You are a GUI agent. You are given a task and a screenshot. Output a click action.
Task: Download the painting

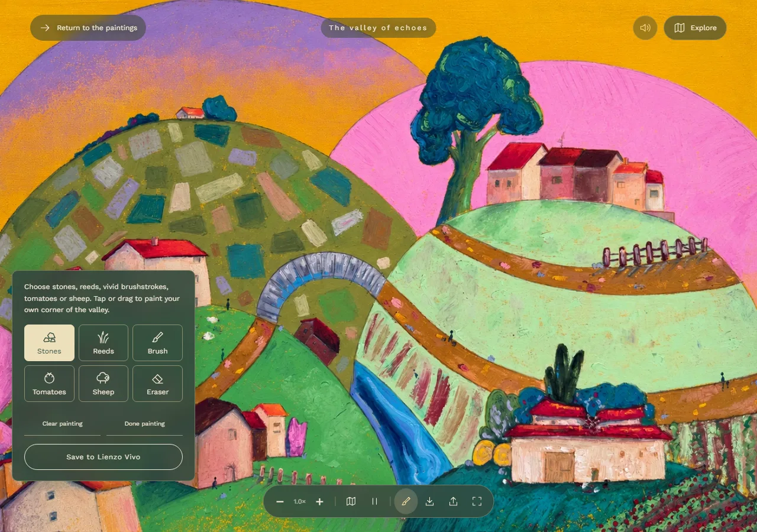tap(430, 501)
